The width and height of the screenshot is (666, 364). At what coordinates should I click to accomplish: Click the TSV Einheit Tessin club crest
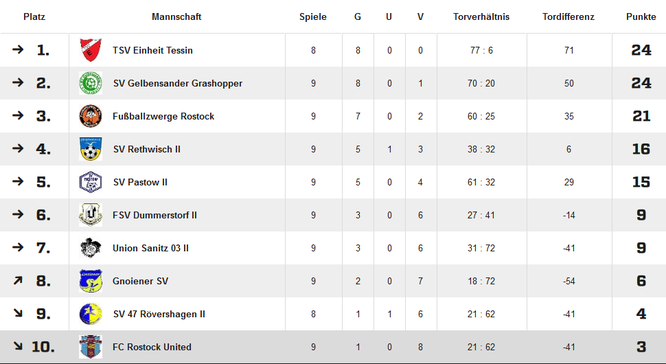pos(90,50)
